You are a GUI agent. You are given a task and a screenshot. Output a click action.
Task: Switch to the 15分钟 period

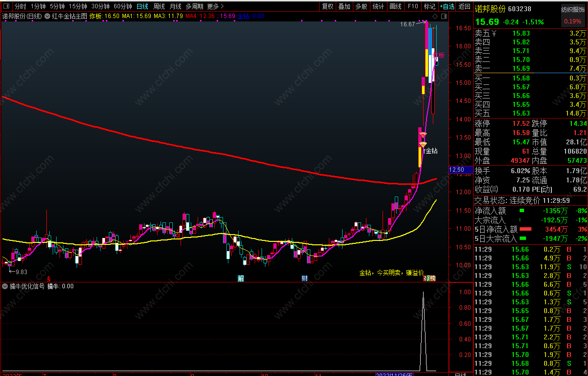pyautogui.click(x=78, y=6)
